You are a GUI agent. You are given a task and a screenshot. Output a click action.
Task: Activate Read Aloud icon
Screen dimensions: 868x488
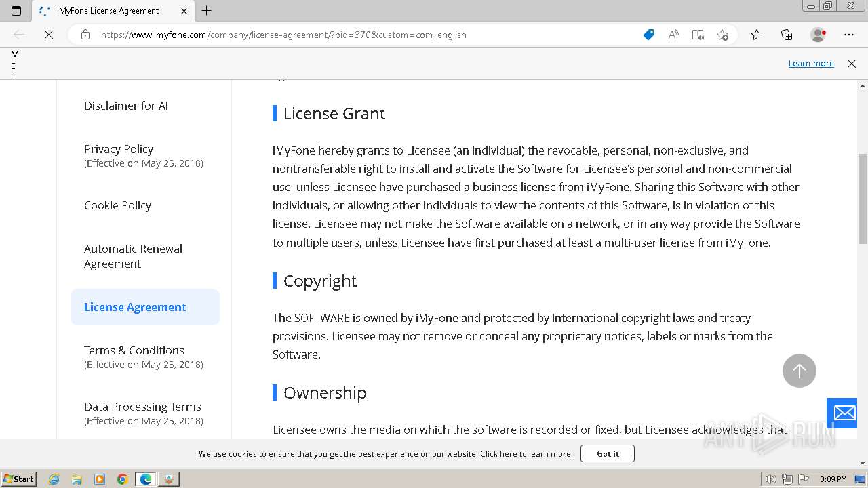[673, 35]
